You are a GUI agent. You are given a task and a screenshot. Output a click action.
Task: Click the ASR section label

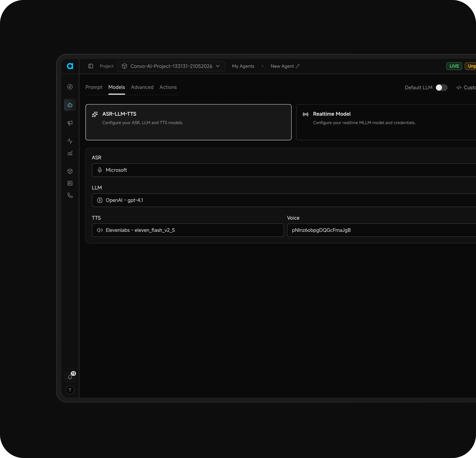[97, 158]
